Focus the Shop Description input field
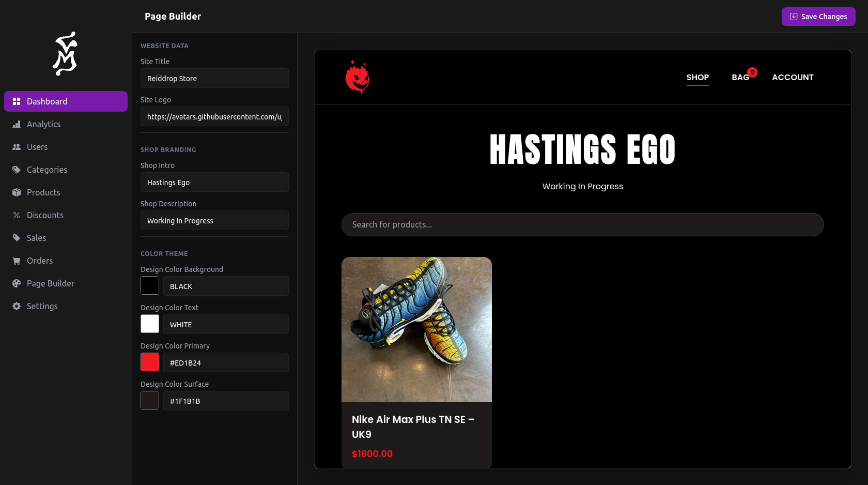This screenshot has height=485, width=868. tap(214, 221)
